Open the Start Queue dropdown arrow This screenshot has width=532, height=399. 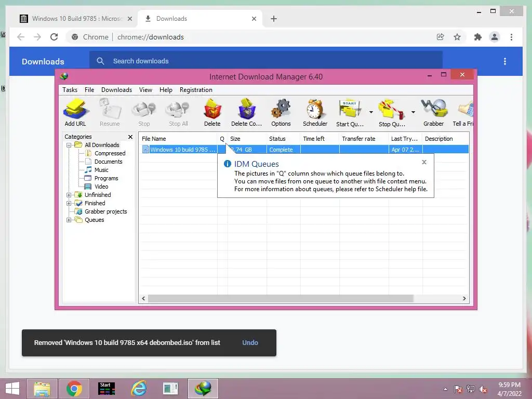(x=371, y=112)
